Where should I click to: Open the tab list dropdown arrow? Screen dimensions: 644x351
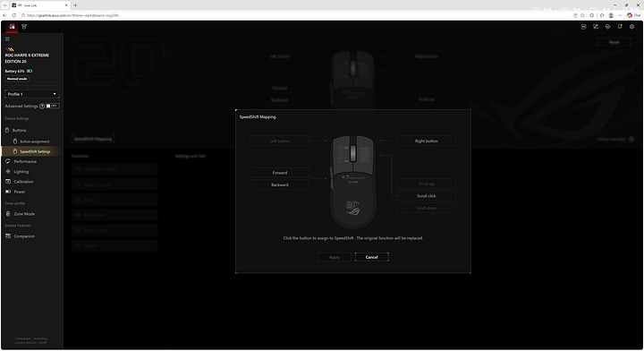coord(4,5)
